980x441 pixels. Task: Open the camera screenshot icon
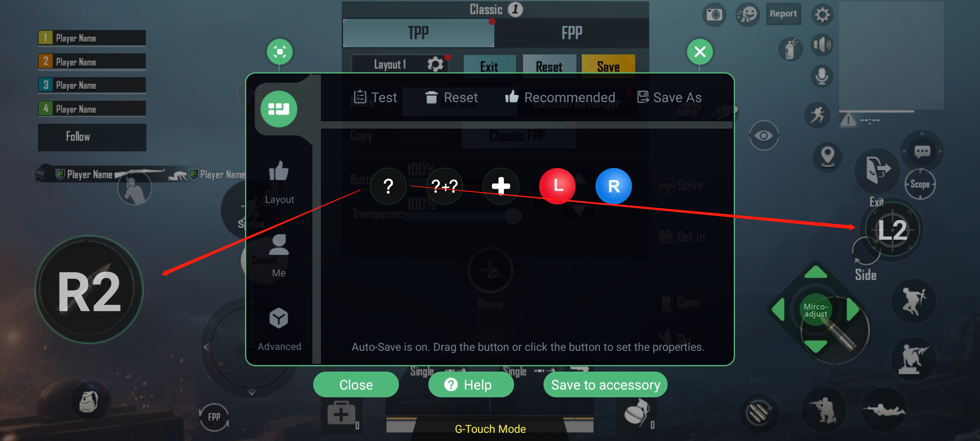click(714, 15)
